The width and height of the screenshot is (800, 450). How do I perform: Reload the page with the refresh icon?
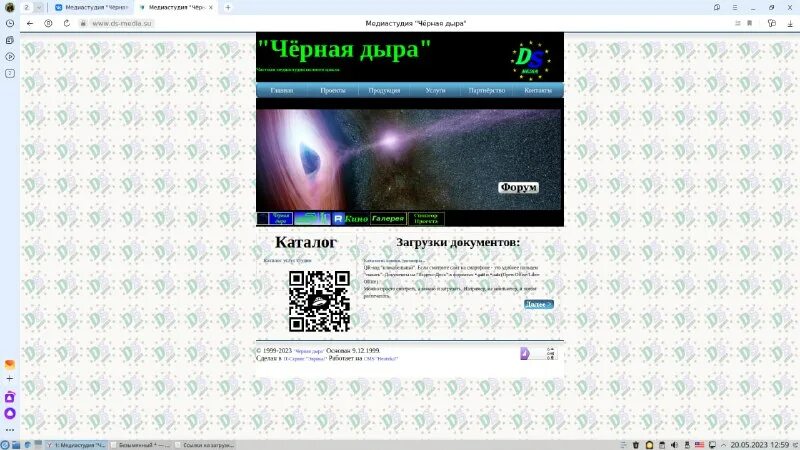(67, 23)
